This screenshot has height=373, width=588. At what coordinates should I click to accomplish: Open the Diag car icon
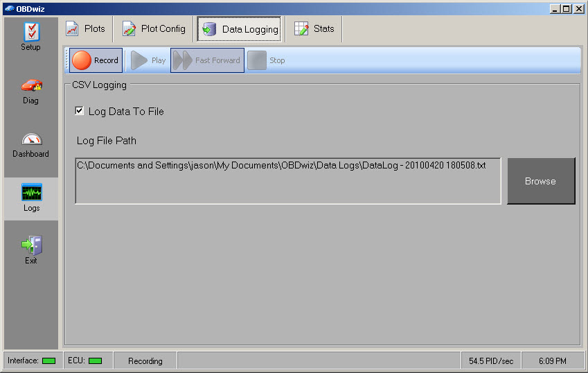coord(31,86)
